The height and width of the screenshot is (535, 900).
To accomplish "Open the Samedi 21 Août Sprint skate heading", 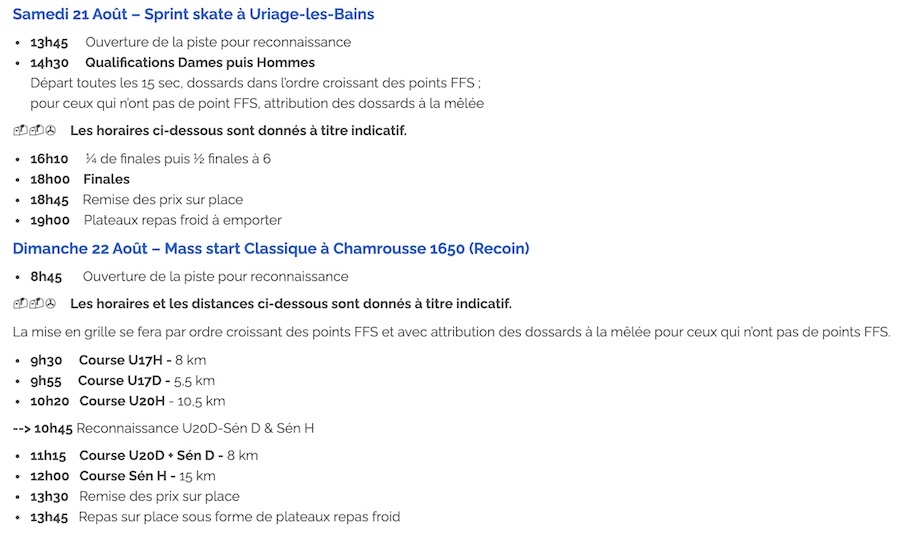I will pyautogui.click(x=193, y=14).
